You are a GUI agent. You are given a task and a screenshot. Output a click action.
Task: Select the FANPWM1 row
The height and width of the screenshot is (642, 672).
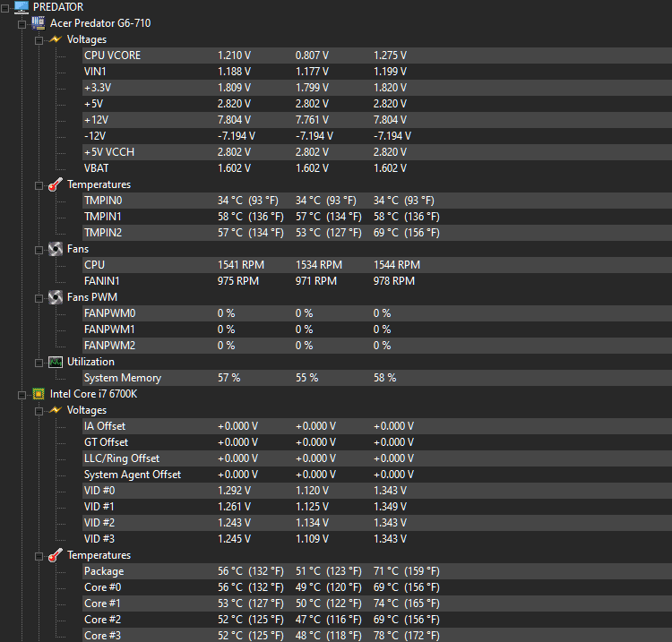[377, 330]
